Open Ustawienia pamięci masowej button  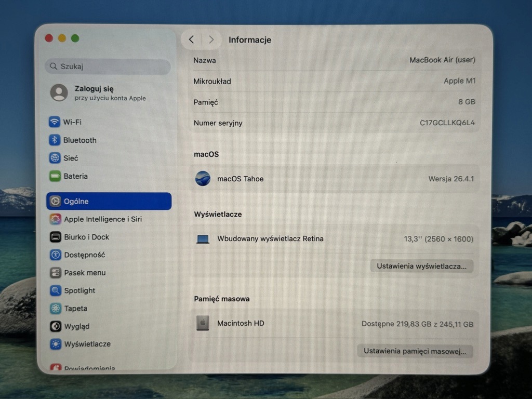pos(415,351)
